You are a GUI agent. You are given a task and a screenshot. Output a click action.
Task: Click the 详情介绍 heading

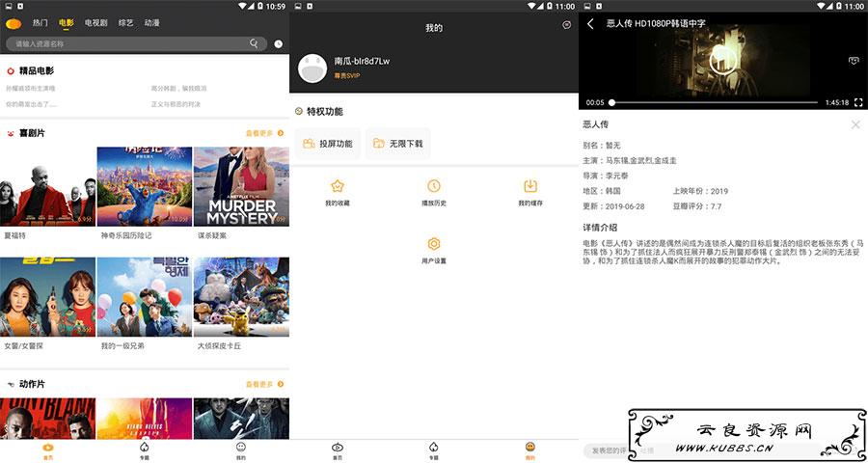pos(600,228)
